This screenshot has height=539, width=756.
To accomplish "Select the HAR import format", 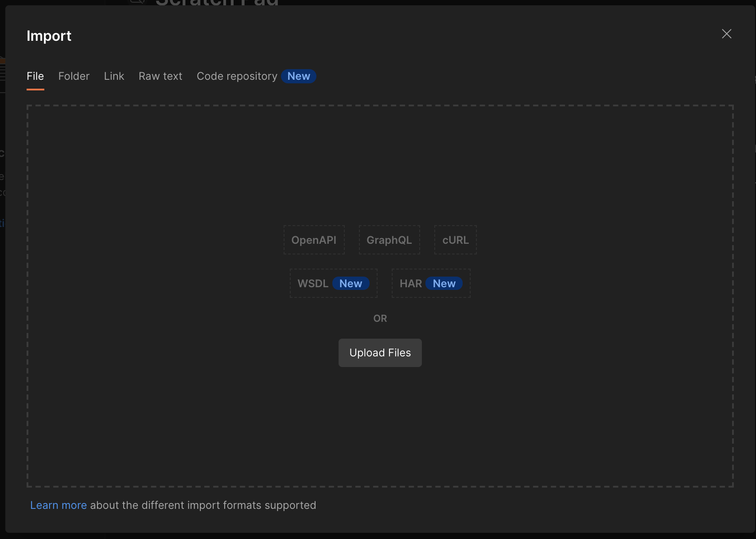I will pyautogui.click(x=430, y=283).
